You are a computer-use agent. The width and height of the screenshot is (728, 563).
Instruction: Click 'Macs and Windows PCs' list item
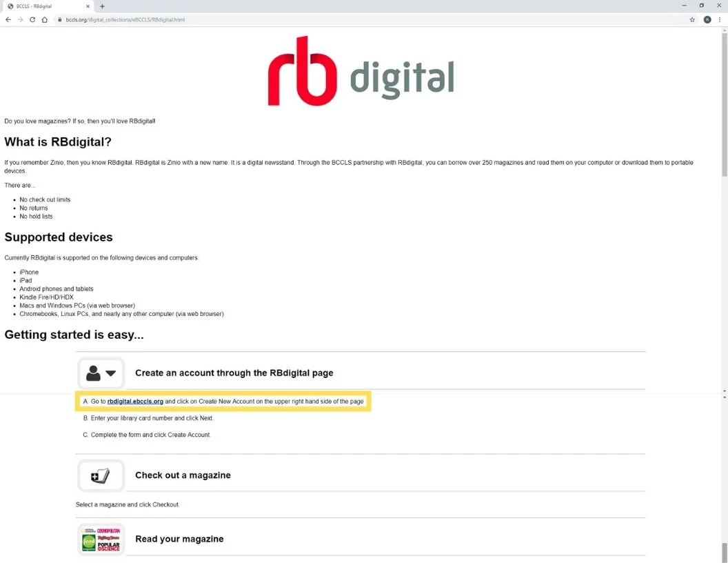pos(77,306)
